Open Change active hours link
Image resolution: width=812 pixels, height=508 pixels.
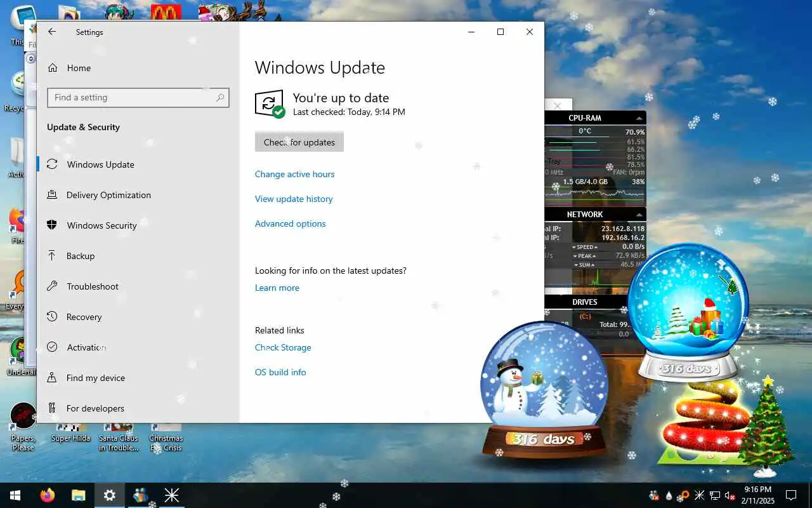click(294, 174)
